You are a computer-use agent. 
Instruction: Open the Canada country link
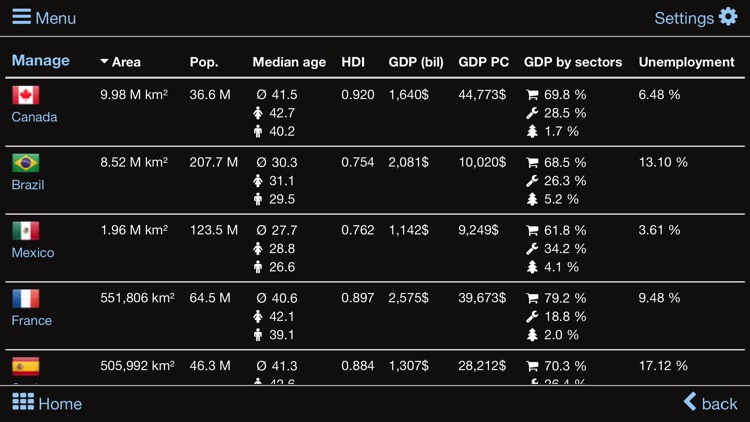34,117
